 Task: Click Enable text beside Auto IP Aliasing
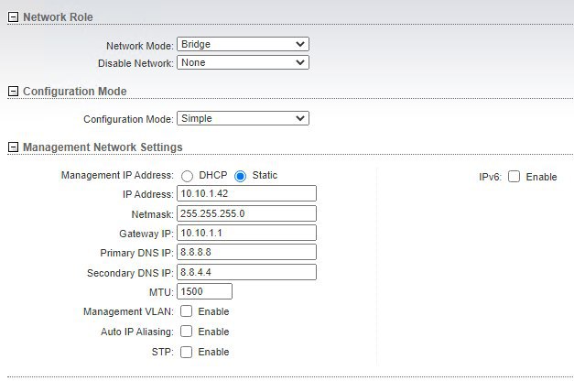point(213,332)
